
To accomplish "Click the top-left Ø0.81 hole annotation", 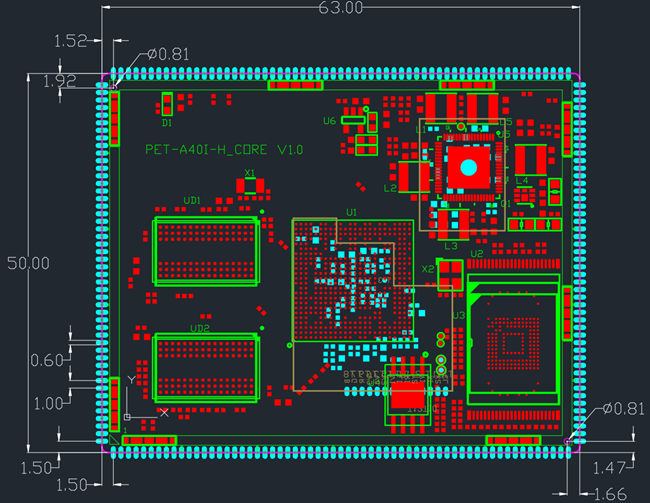I will (168, 54).
